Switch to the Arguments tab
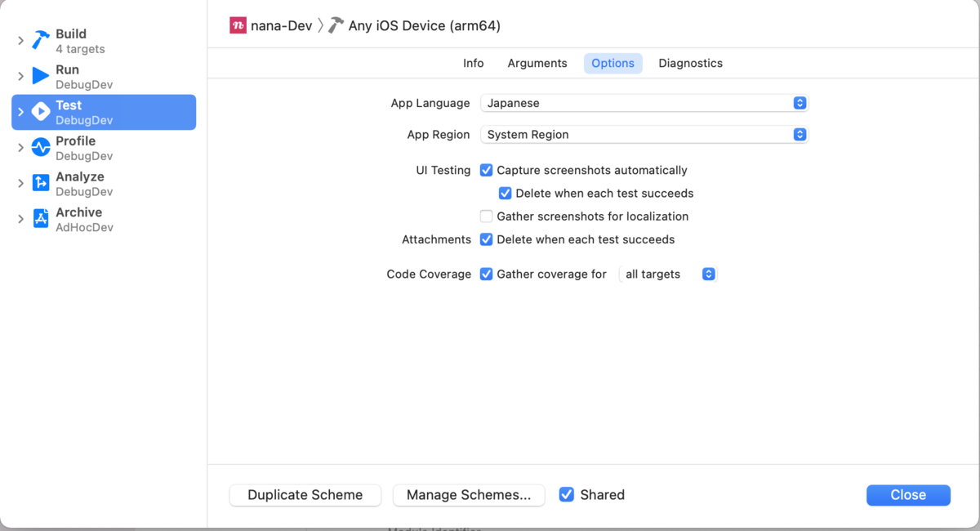Viewport: 980px width, 531px height. click(x=537, y=64)
